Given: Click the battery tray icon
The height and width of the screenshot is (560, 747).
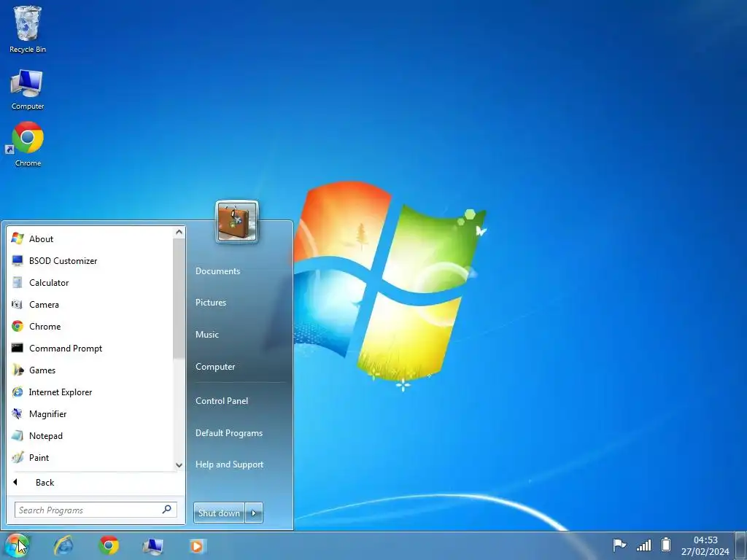Looking at the screenshot, I should click(x=666, y=544).
